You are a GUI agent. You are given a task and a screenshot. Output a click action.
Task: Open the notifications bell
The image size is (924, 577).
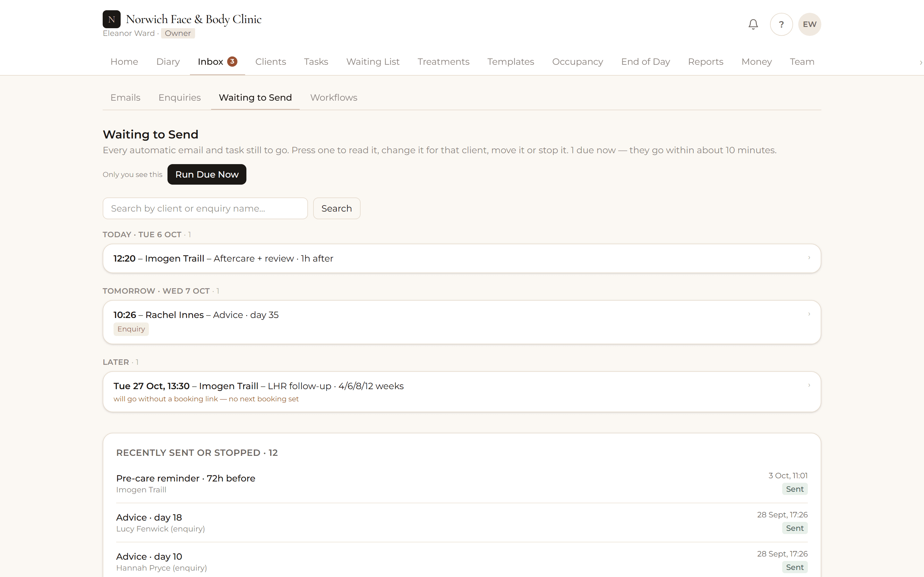[x=753, y=24]
